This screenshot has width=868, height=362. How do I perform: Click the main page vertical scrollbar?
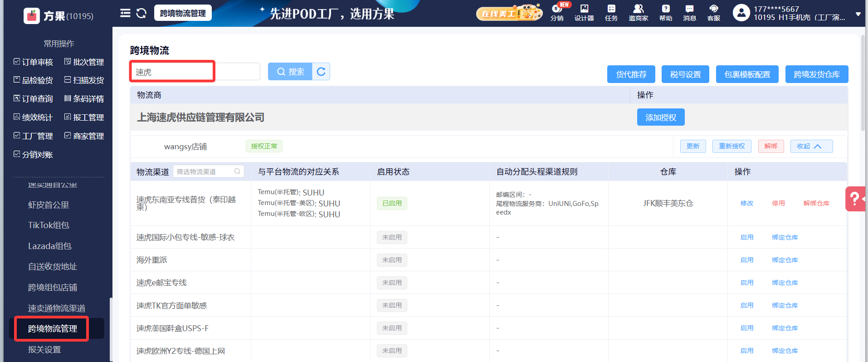[863, 84]
